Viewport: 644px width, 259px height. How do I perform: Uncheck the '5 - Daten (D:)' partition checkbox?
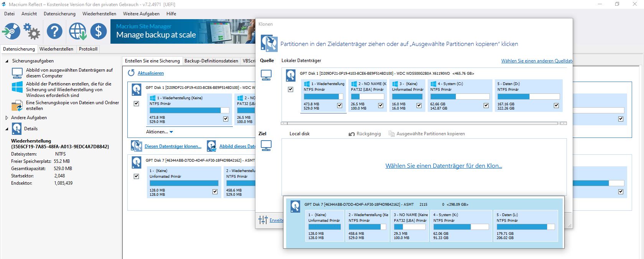[556, 105]
